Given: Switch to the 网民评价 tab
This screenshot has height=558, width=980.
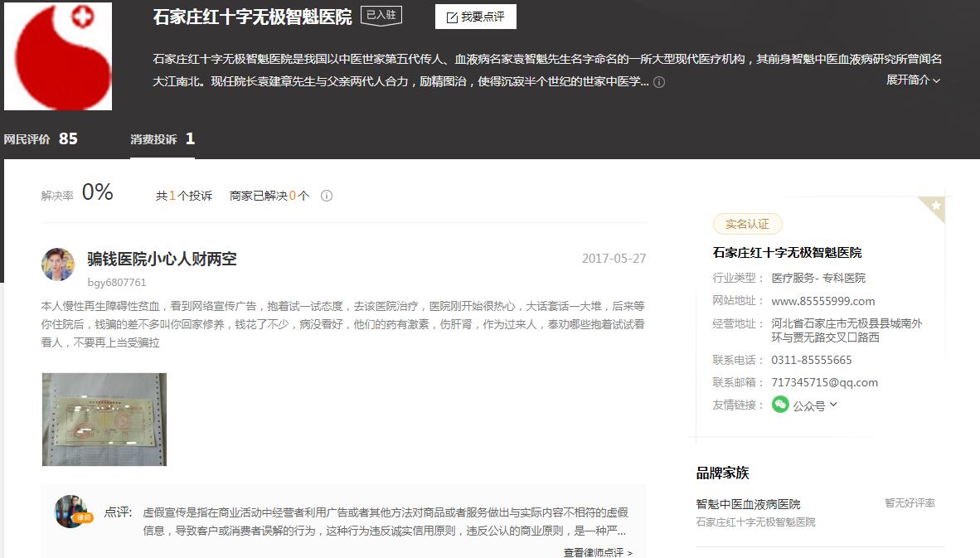Looking at the screenshot, I should 41,139.
